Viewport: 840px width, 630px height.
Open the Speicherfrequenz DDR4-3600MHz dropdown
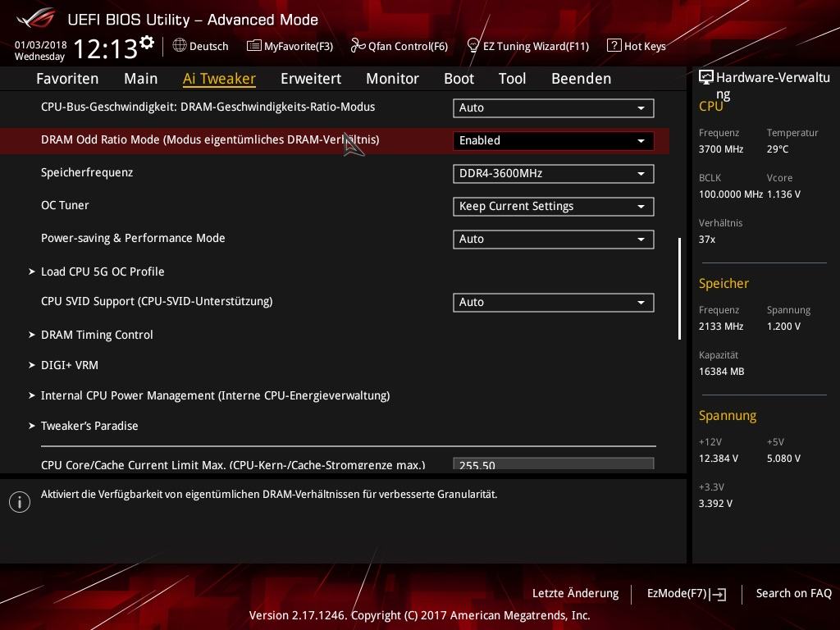pos(554,174)
